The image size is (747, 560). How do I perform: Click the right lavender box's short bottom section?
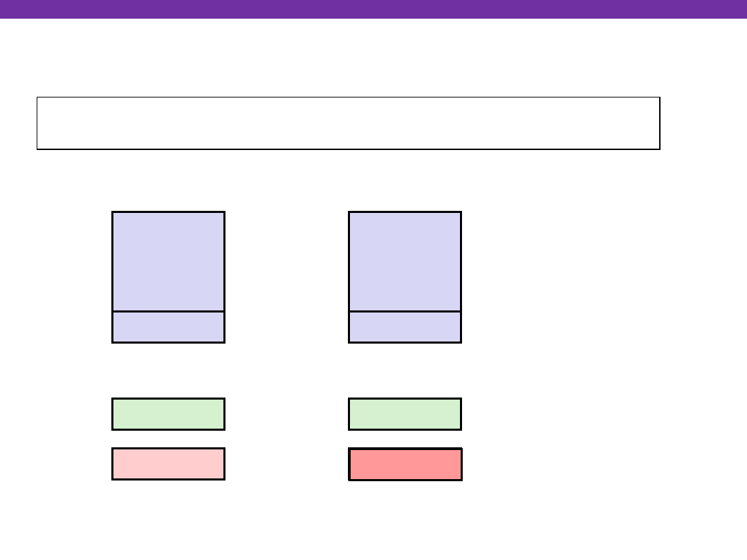click(405, 327)
